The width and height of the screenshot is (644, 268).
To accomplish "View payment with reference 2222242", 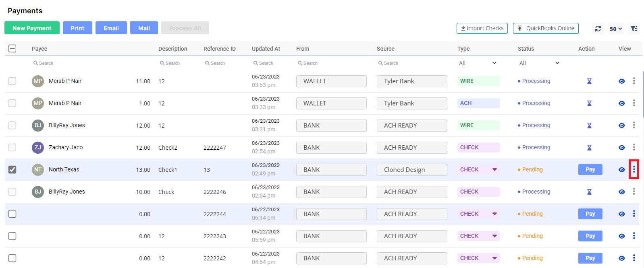I will pyautogui.click(x=622, y=258).
